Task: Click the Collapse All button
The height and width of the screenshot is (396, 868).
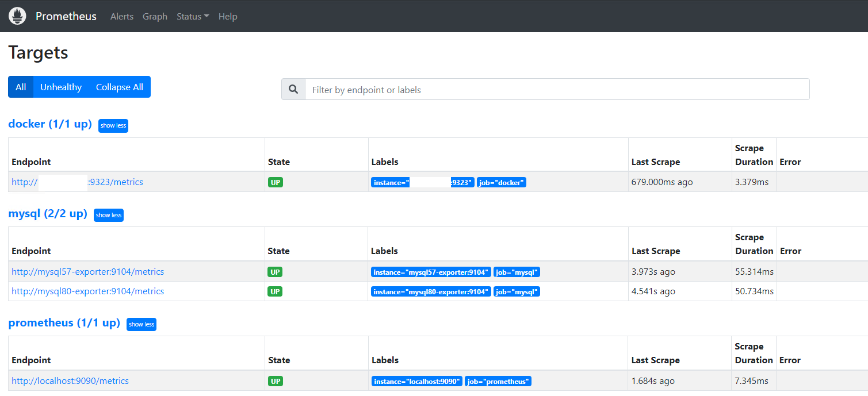Action: point(120,87)
